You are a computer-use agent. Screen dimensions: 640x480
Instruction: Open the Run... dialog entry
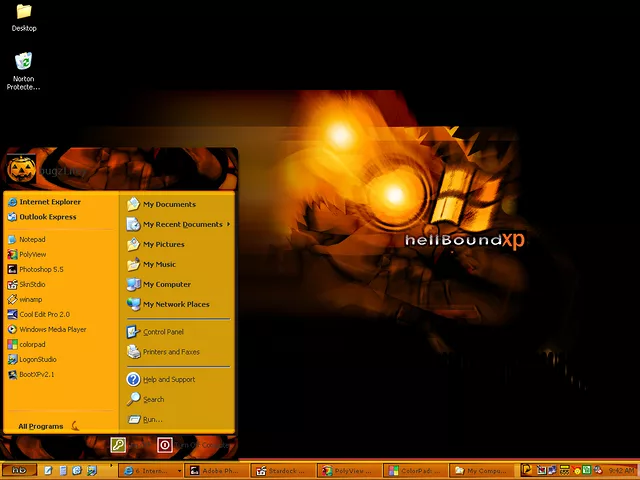(151, 419)
